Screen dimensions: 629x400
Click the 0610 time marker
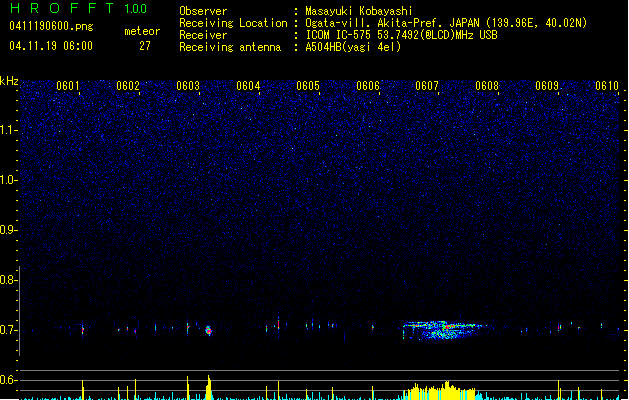click(607, 86)
